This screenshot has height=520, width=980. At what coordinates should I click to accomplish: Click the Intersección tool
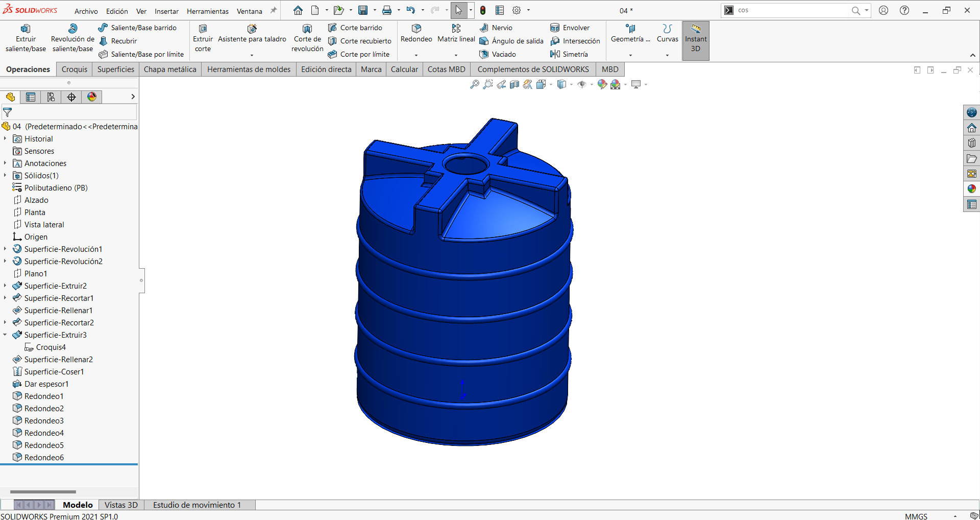pyautogui.click(x=575, y=41)
